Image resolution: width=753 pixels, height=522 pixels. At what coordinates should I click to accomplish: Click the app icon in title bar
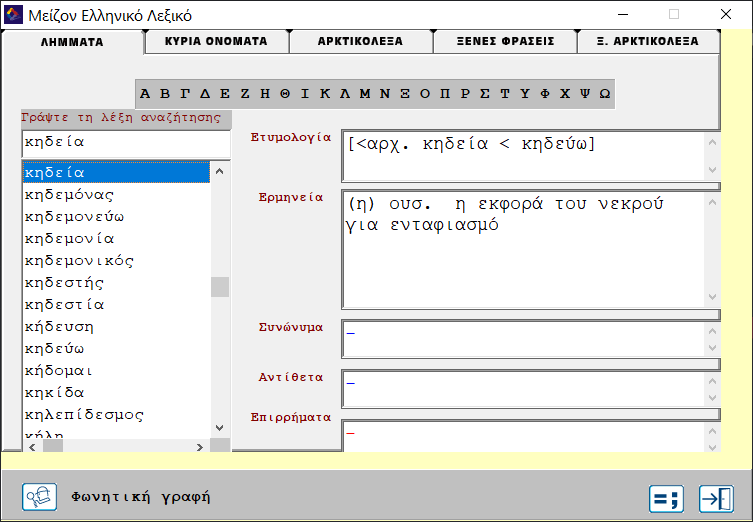13,15
